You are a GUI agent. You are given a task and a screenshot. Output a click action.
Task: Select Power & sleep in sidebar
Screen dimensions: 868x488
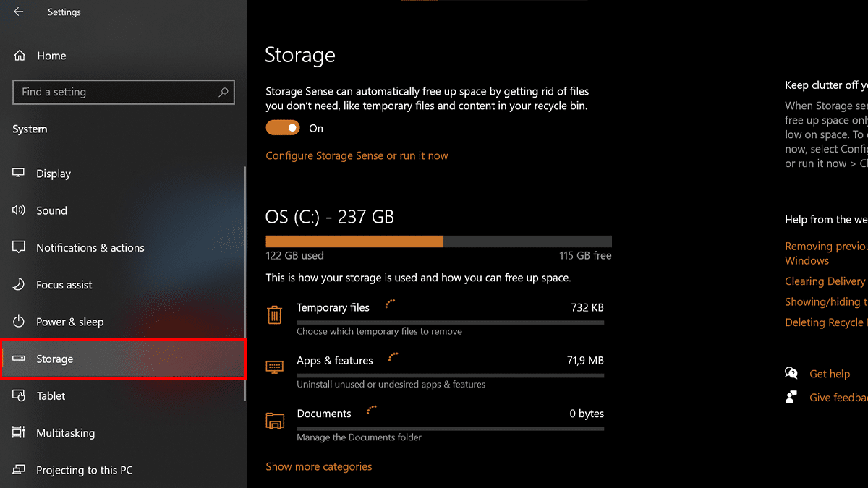[x=70, y=322]
